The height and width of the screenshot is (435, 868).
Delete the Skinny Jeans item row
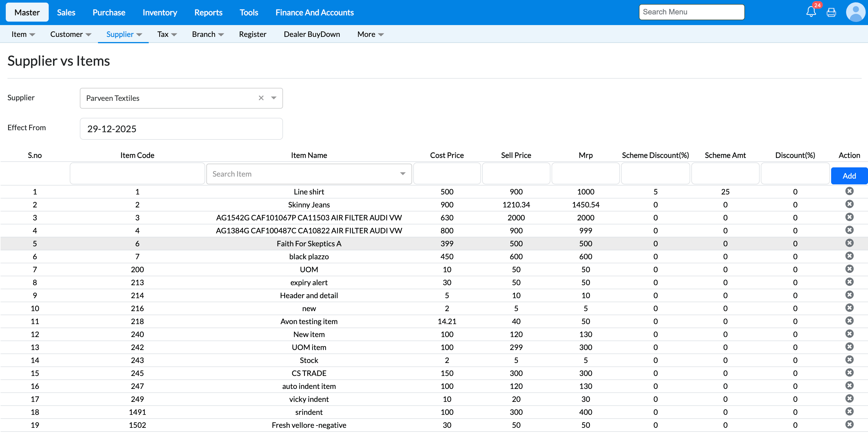pyautogui.click(x=849, y=204)
